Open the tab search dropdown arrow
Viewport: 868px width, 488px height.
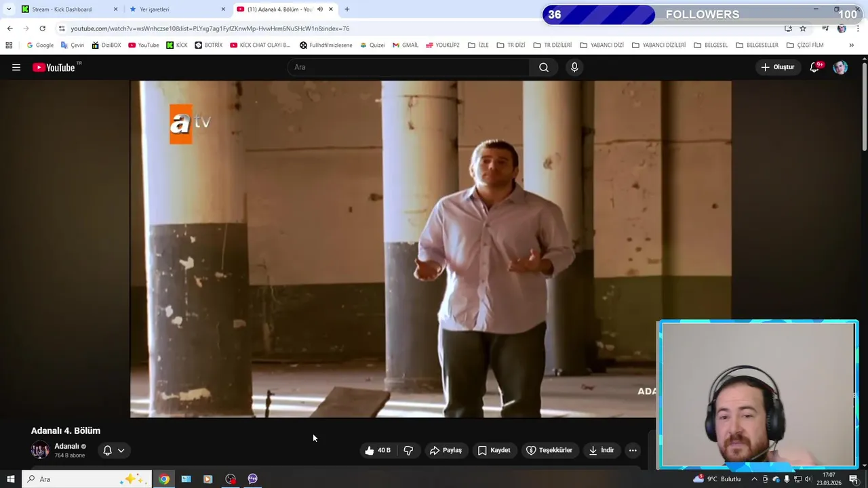point(9,9)
